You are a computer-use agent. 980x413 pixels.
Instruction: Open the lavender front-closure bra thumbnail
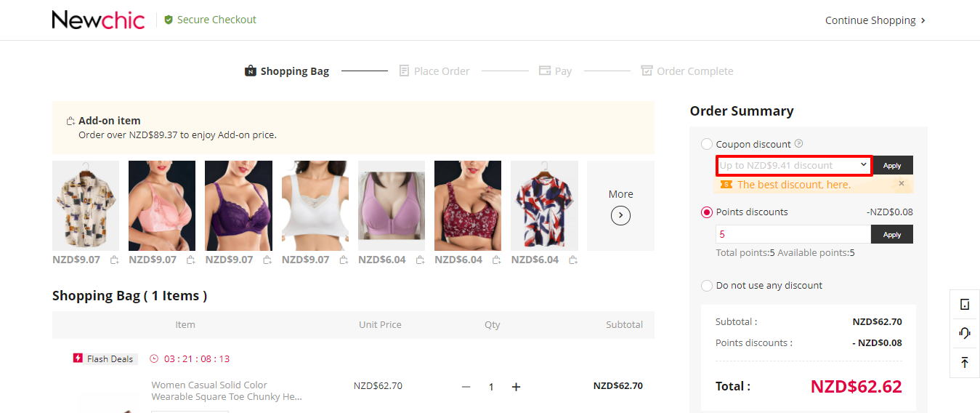coord(392,206)
